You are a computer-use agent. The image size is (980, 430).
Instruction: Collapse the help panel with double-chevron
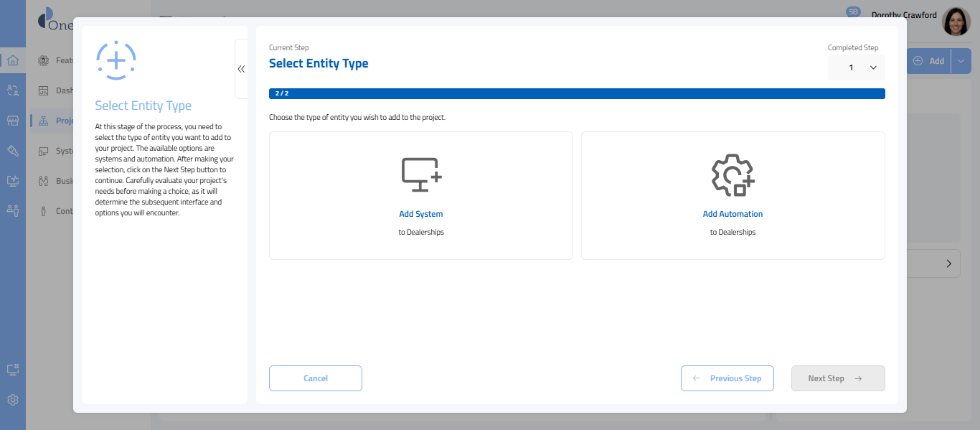[x=241, y=69]
